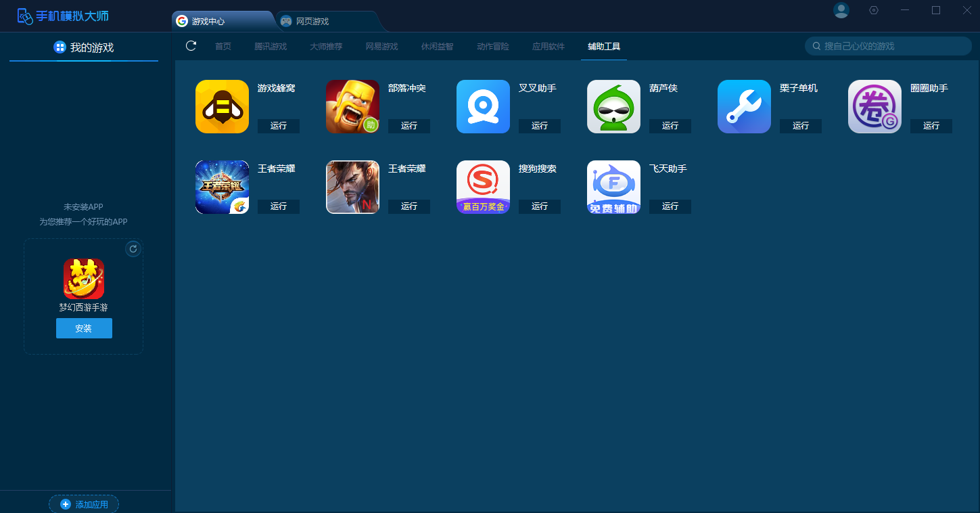This screenshot has height=513, width=980.
Task: Click the 游戏蜂窝 app name
Action: coord(276,88)
